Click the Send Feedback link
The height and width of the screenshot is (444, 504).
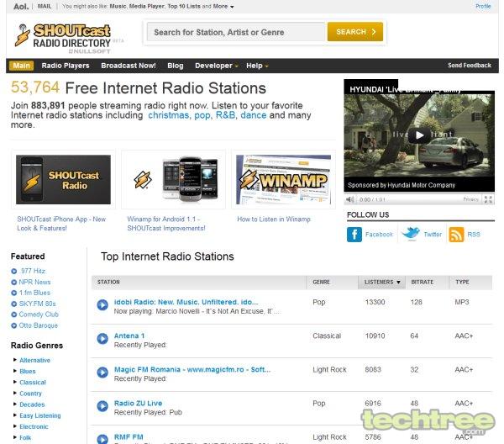[x=470, y=66]
